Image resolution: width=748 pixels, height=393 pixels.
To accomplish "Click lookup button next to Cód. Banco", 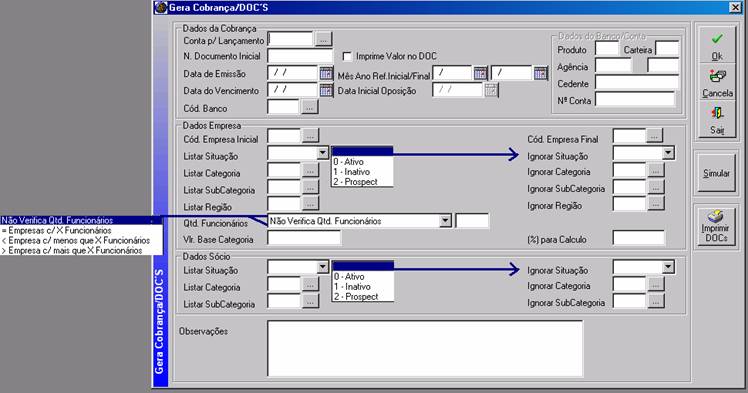I will click(310, 107).
